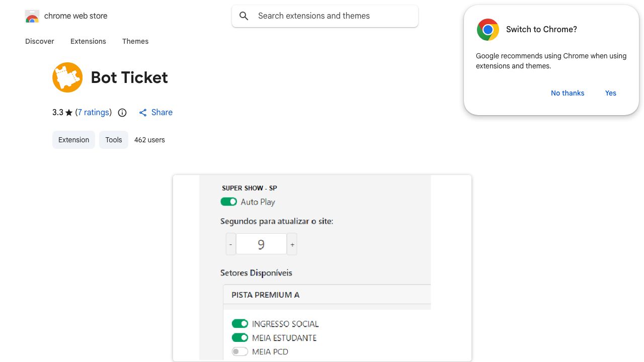Click the Setores Disponíveis heading
This screenshot has width=644, height=362.
tap(256, 273)
